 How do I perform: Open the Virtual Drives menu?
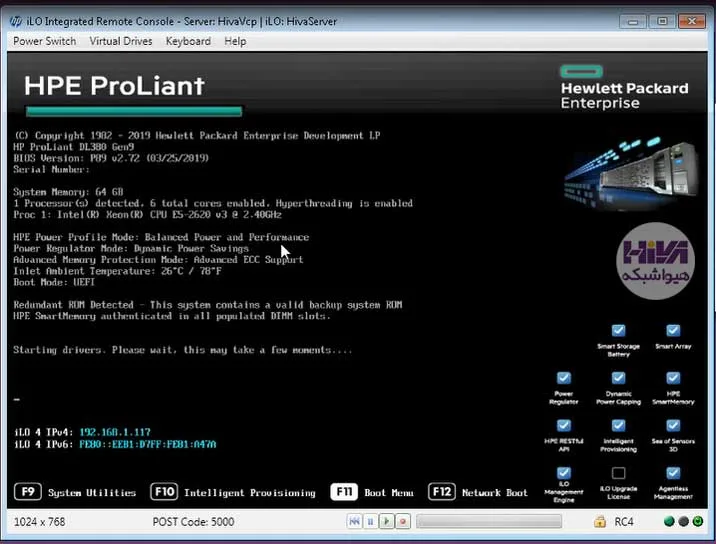click(121, 41)
